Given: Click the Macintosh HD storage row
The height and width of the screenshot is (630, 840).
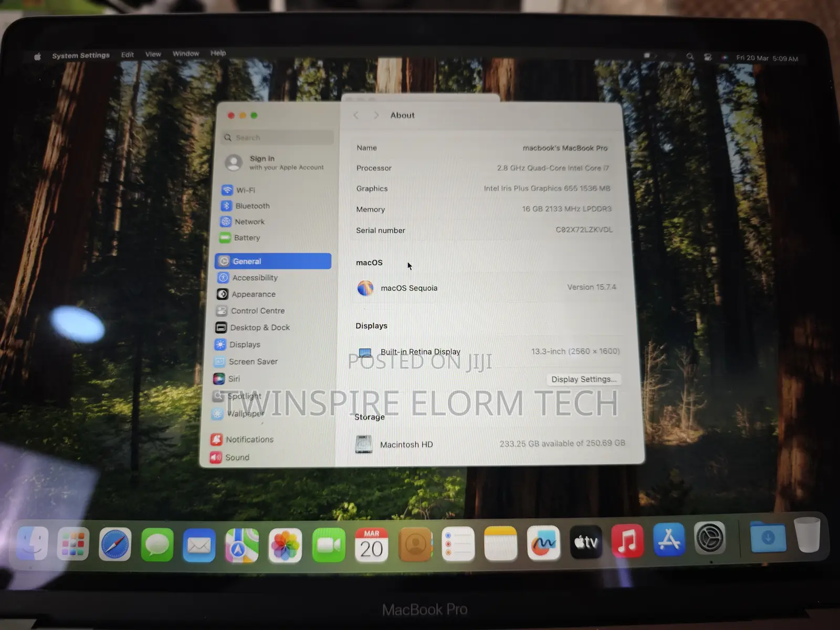Looking at the screenshot, I should 490,444.
